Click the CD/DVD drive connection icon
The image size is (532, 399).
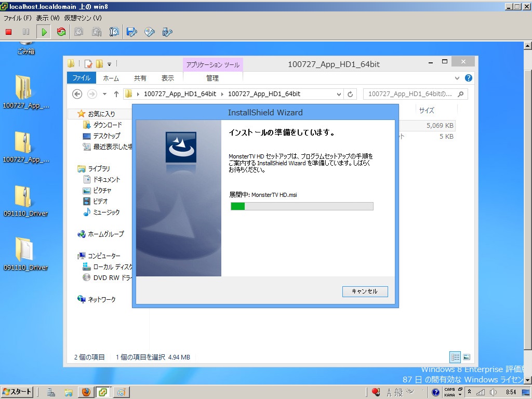pos(150,32)
